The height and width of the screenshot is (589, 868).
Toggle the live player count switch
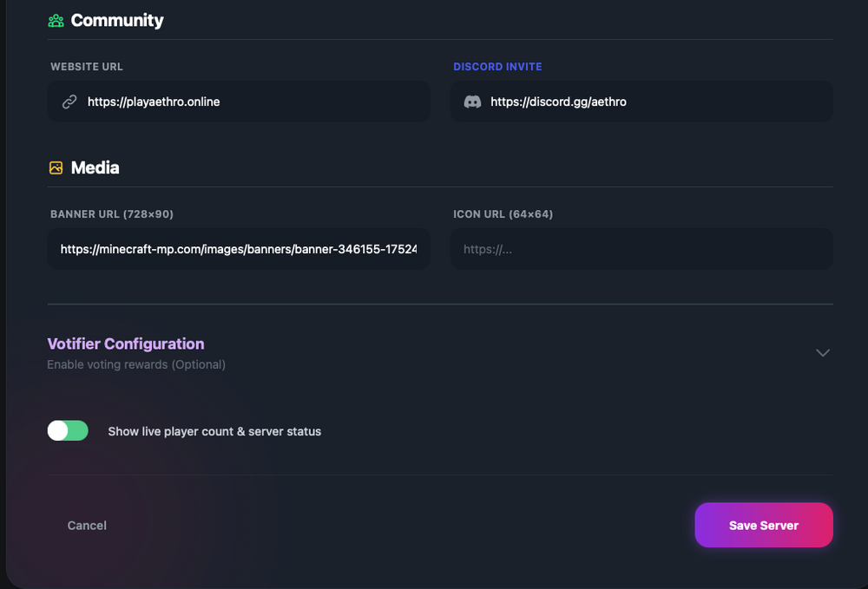68,431
